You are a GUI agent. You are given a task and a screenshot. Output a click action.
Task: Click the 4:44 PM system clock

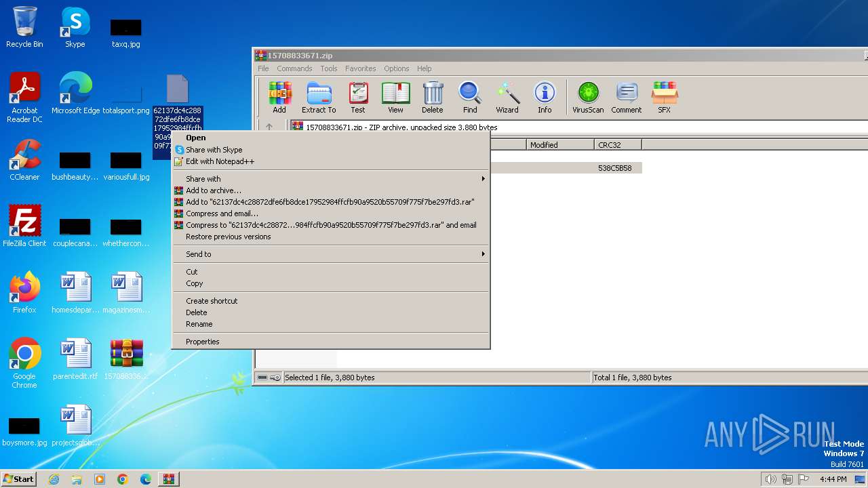pos(833,479)
